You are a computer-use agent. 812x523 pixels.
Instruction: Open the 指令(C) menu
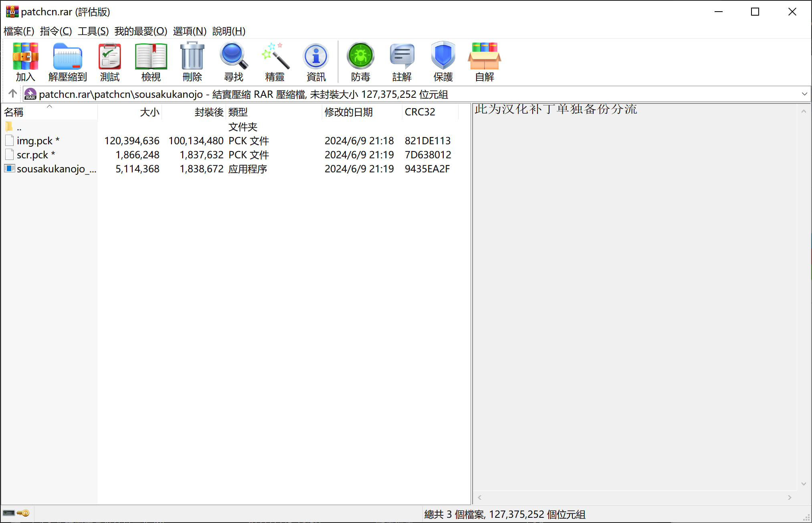pos(56,31)
